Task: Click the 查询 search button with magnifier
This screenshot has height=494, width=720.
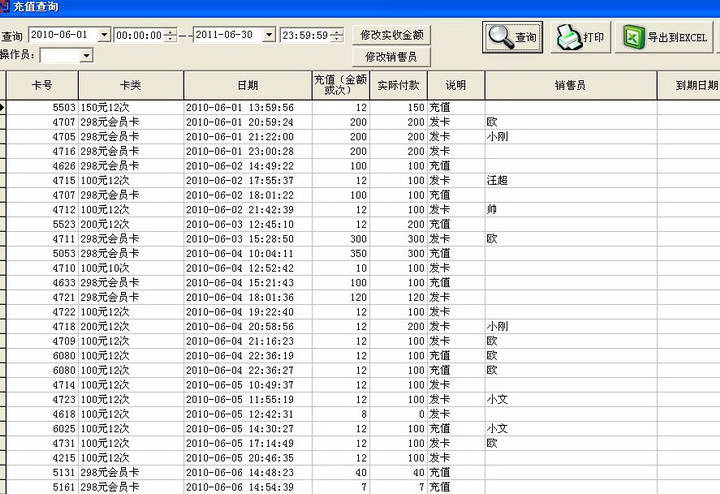Action: click(x=514, y=38)
